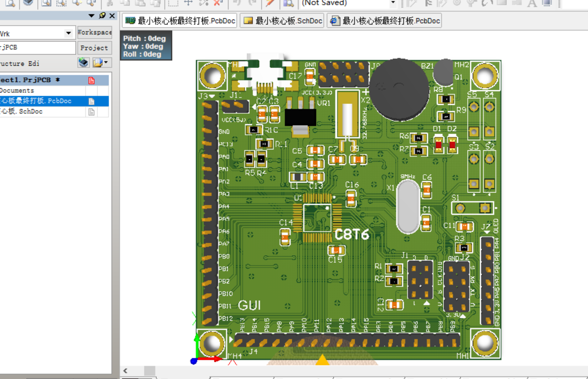Click the Project button
The height and width of the screenshot is (379, 588).
pos(94,48)
